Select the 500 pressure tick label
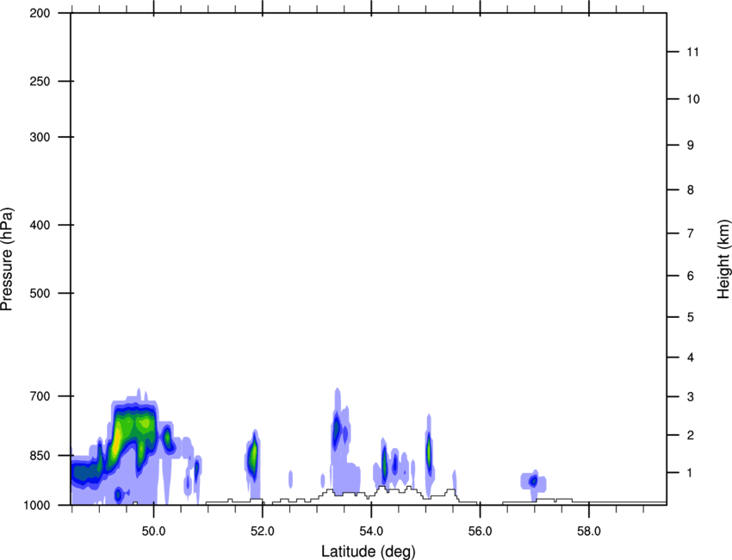The height and width of the screenshot is (560, 732). pos(40,293)
